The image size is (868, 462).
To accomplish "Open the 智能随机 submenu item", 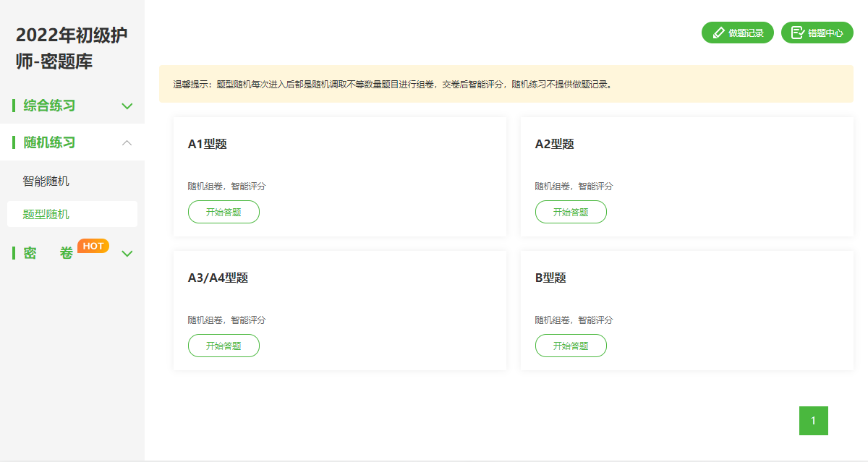I will 46,181.
